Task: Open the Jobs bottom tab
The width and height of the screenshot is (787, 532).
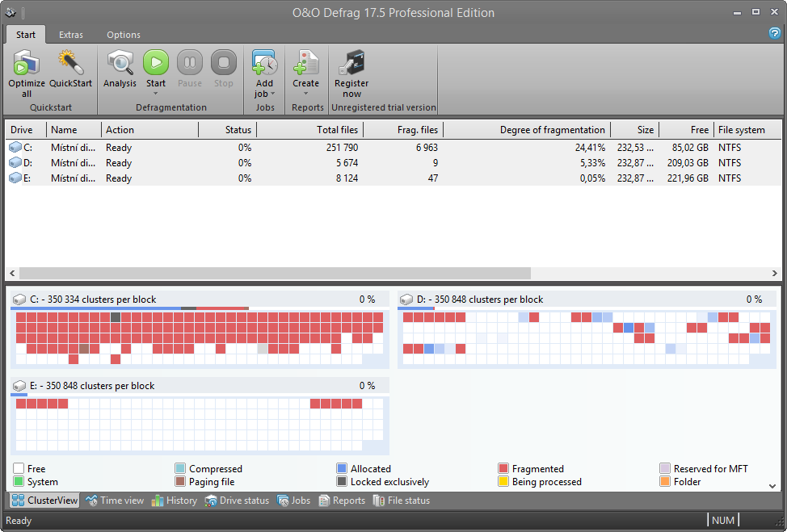Action: 293,501
